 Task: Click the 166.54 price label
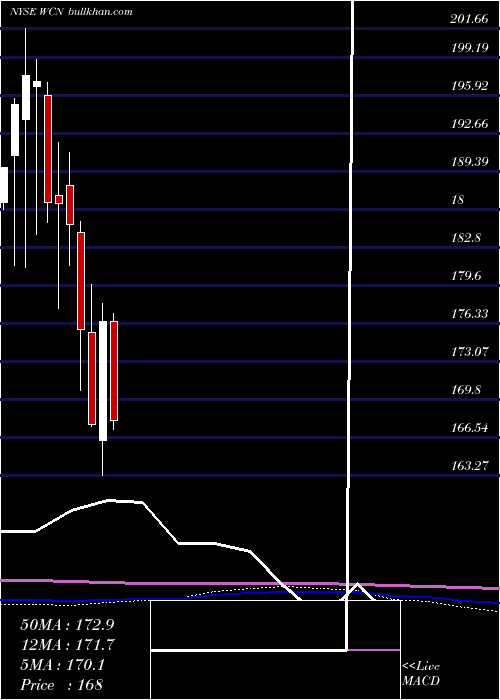point(469,428)
